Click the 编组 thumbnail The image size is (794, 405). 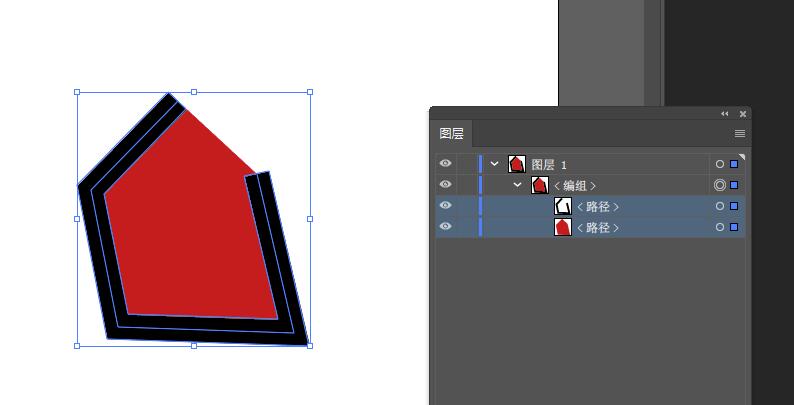[539, 185]
